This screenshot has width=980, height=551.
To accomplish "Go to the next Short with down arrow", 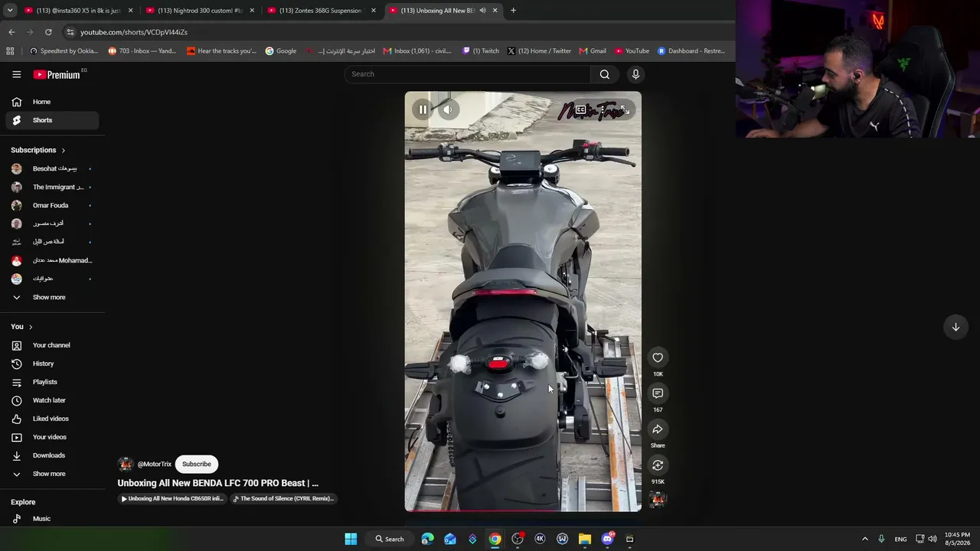I will (955, 327).
